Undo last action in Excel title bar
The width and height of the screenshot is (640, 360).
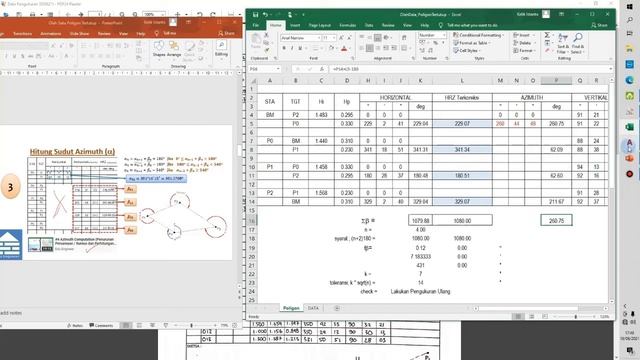pyautogui.click(x=265, y=15)
